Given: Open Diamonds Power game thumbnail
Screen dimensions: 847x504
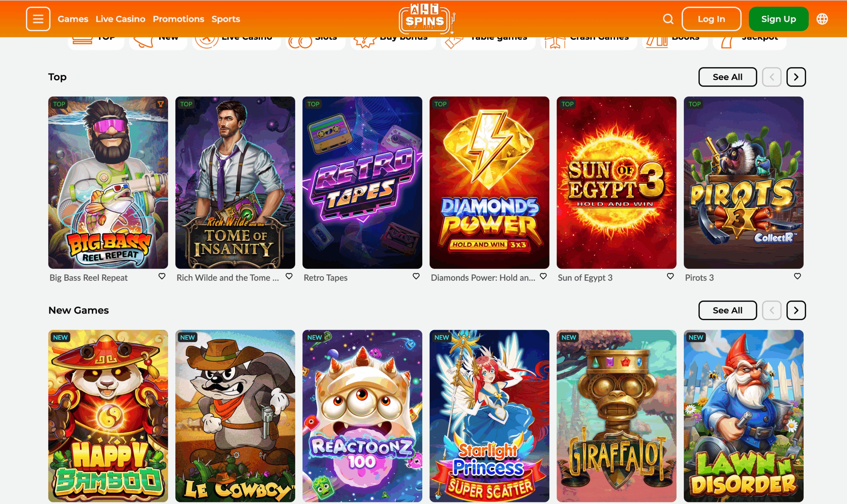Looking at the screenshot, I should tap(489, 183).
